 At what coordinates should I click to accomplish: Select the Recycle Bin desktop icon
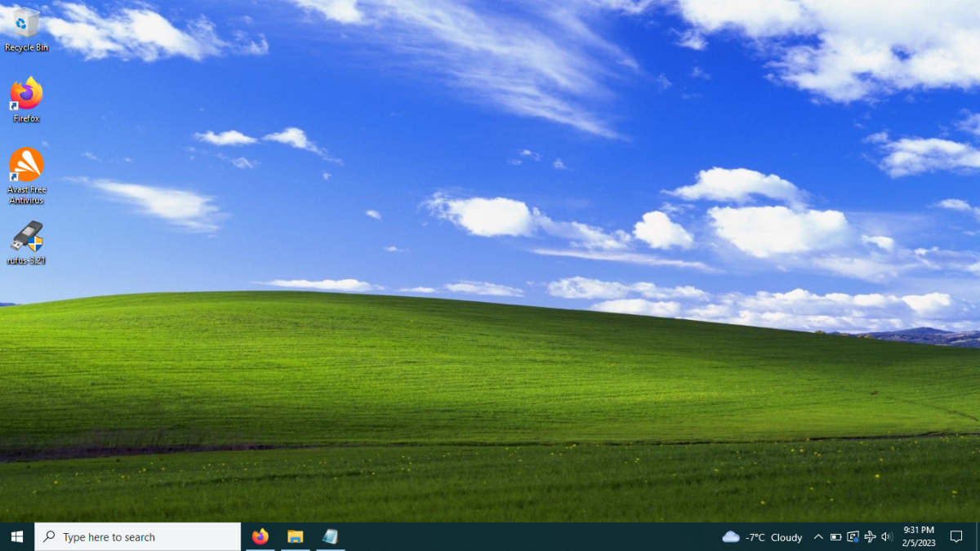(26, 29)
